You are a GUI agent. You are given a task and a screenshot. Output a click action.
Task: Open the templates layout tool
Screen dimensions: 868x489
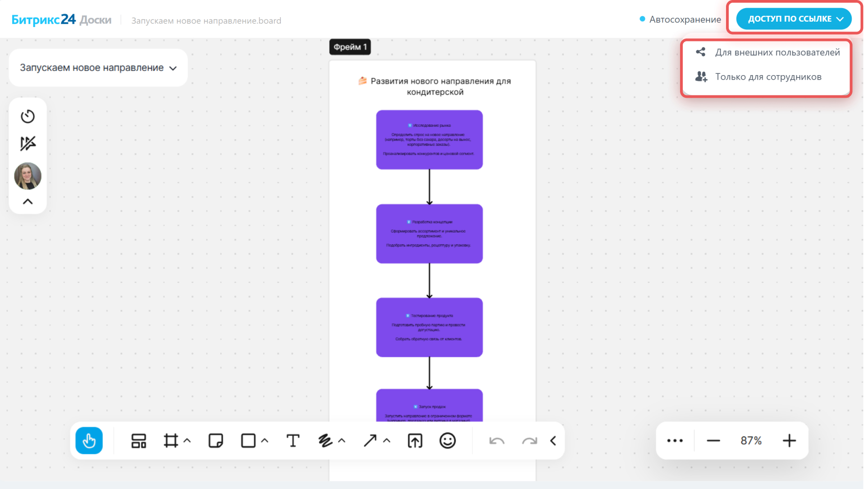(138, 440)
